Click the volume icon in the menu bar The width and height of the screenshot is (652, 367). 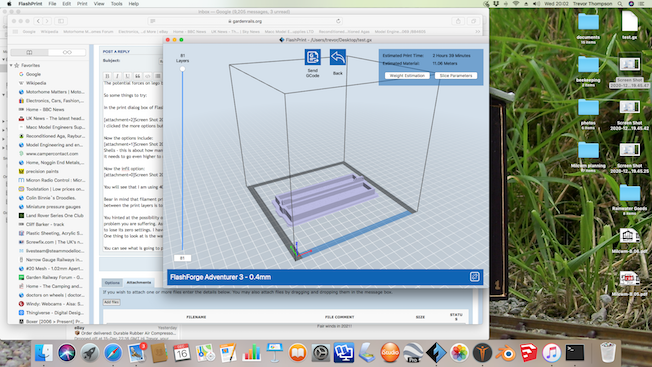[536, 4]
